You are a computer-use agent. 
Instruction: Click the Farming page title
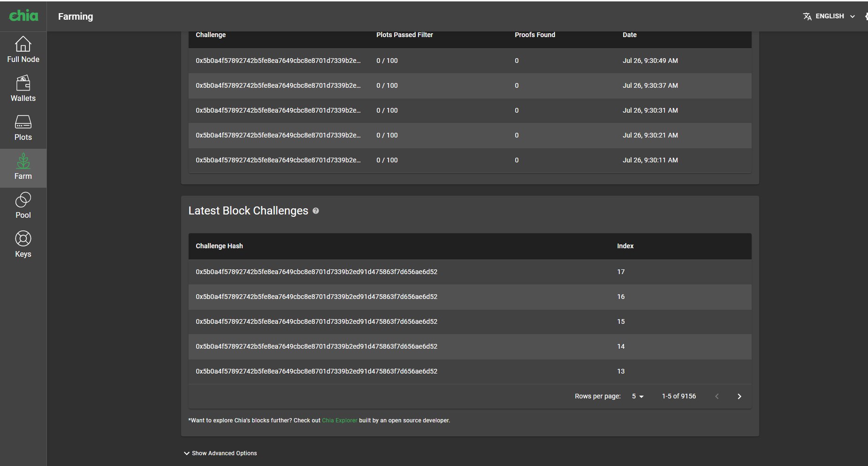coord(76,16)
